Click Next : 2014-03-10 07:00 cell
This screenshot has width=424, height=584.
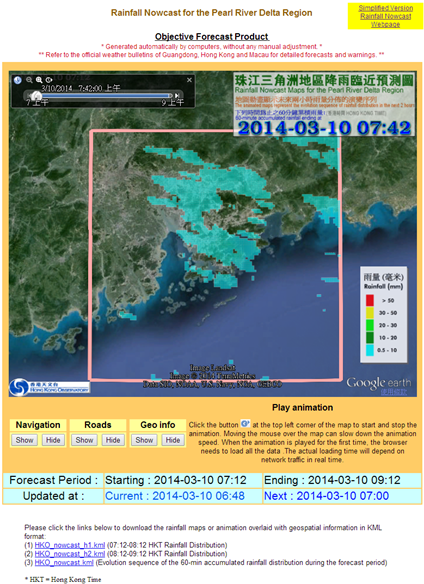(342, 496)
